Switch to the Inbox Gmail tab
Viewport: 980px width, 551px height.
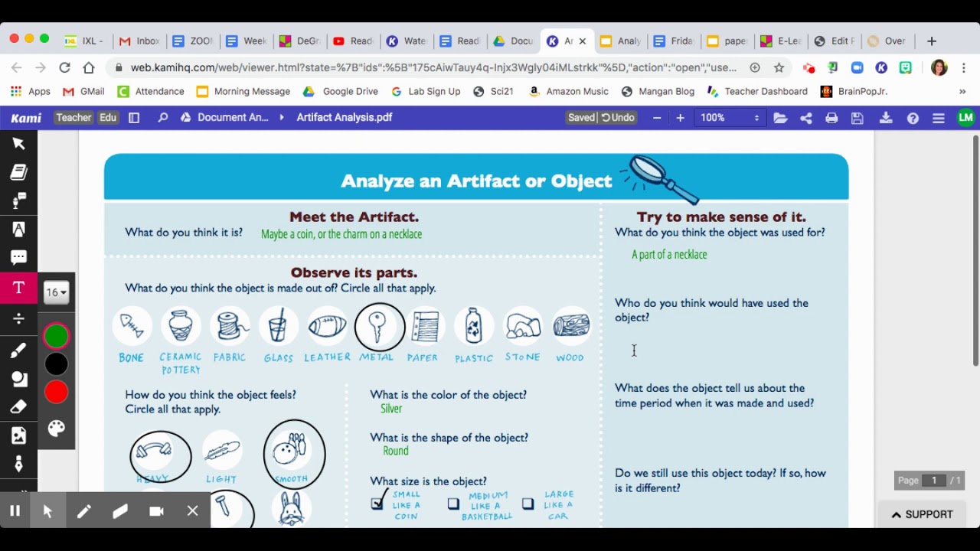point(140,41)
